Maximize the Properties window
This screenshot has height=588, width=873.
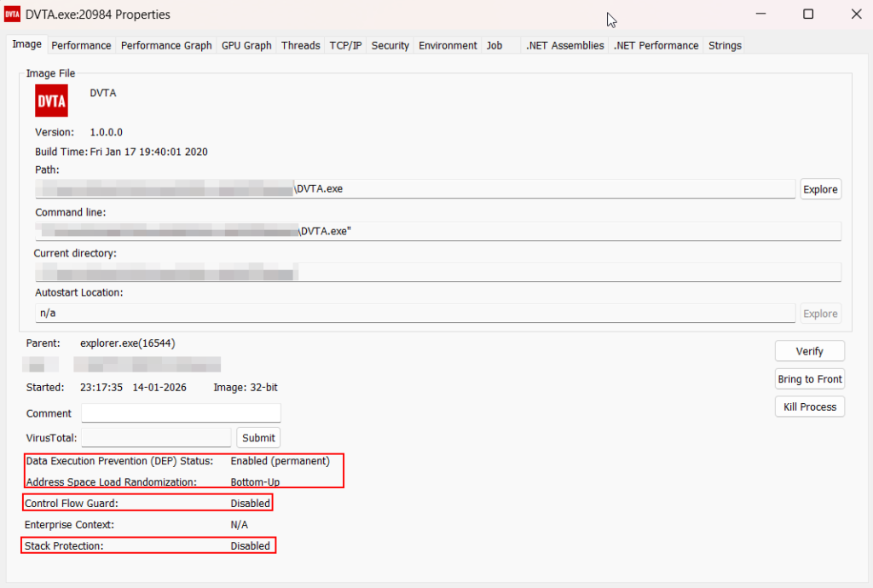808,14
